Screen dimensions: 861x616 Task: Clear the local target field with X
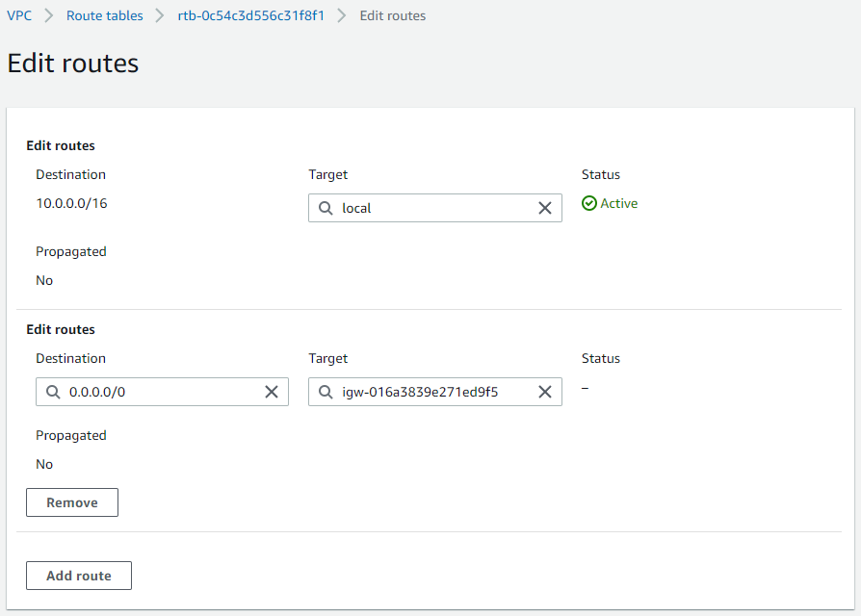click(545, 208)
